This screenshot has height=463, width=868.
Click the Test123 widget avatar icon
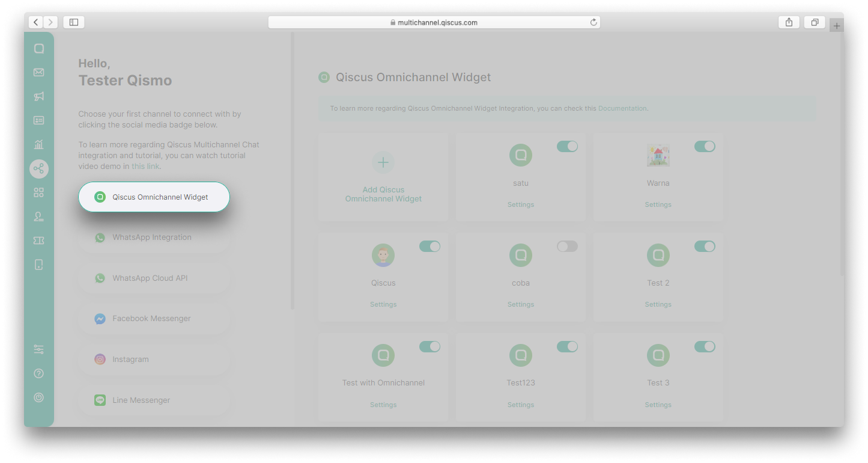point(521,355)
